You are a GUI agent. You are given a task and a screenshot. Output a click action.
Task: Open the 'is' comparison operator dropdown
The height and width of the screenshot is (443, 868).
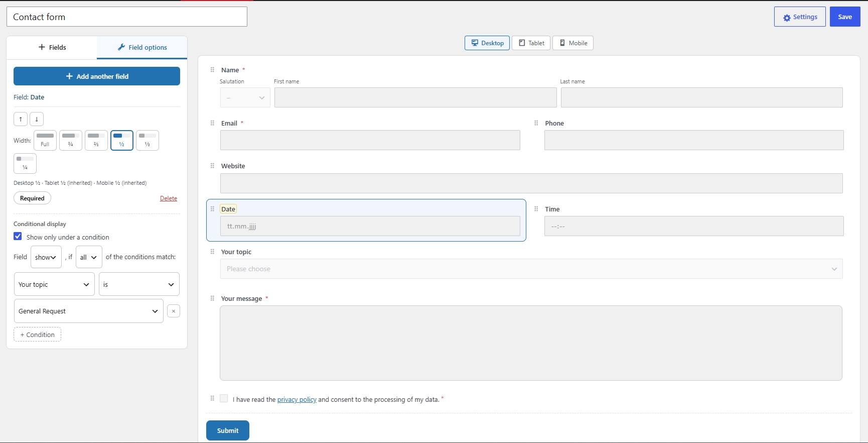coord(139,284)
